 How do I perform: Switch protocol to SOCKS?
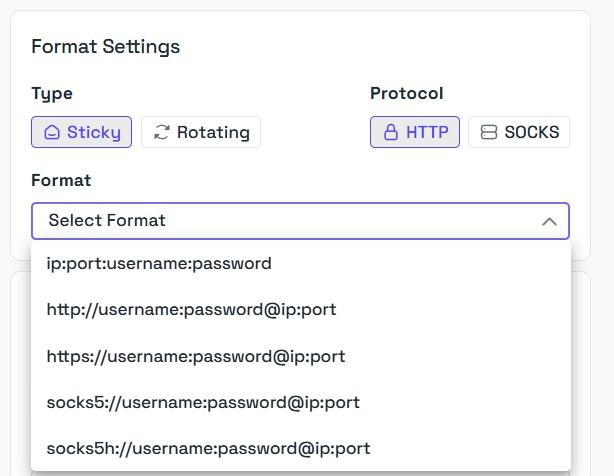click(x=519, y=132)
